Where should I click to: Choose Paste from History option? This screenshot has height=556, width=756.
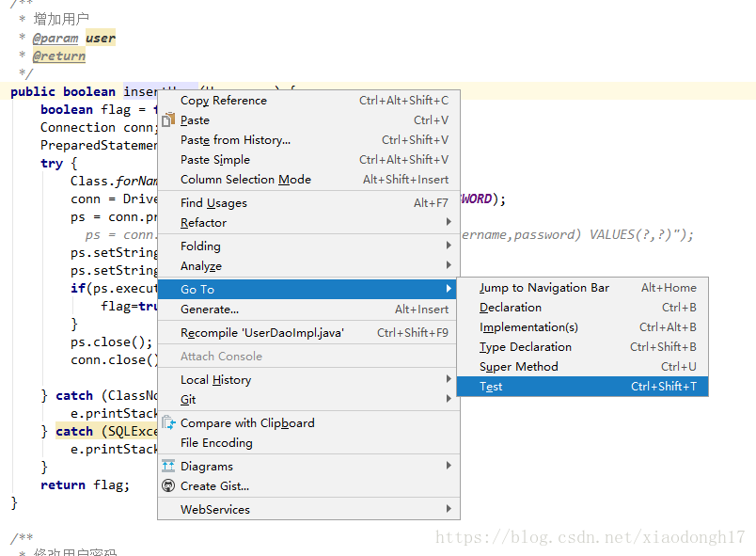[308, 140]
